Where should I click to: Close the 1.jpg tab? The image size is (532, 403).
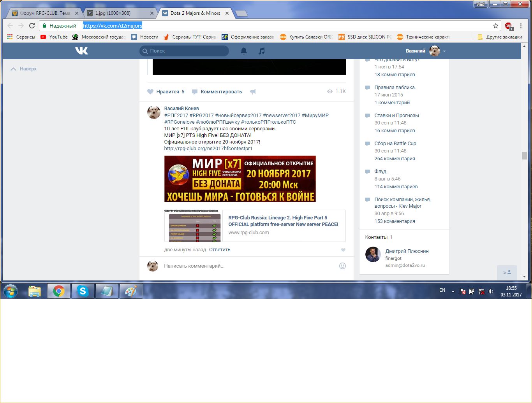(x=152, y=13)
